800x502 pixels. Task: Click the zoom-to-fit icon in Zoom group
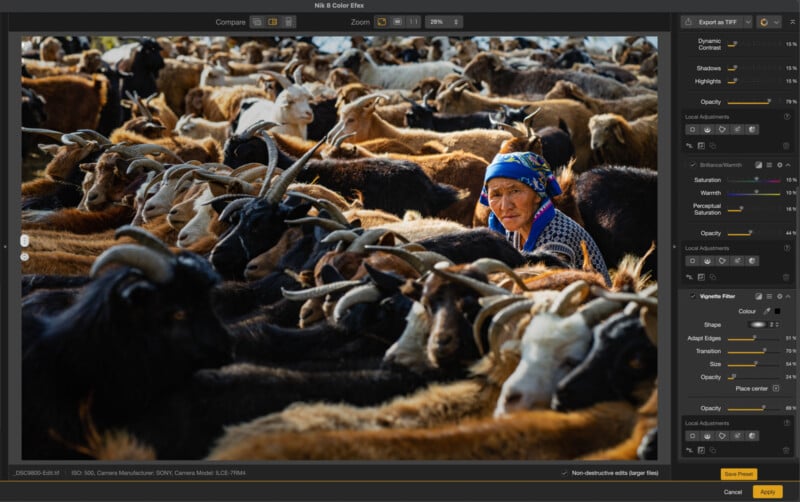coord(382,21)
